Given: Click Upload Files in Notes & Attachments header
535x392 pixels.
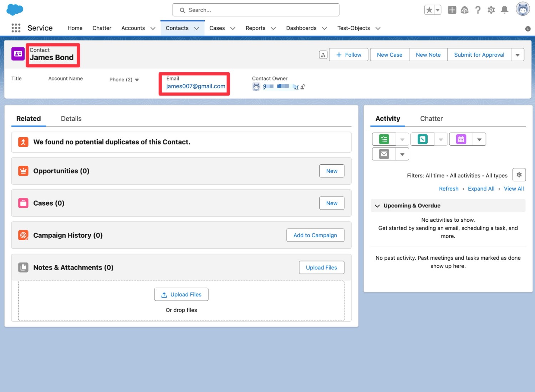Looking at the screenshot, I should (321, 268).
